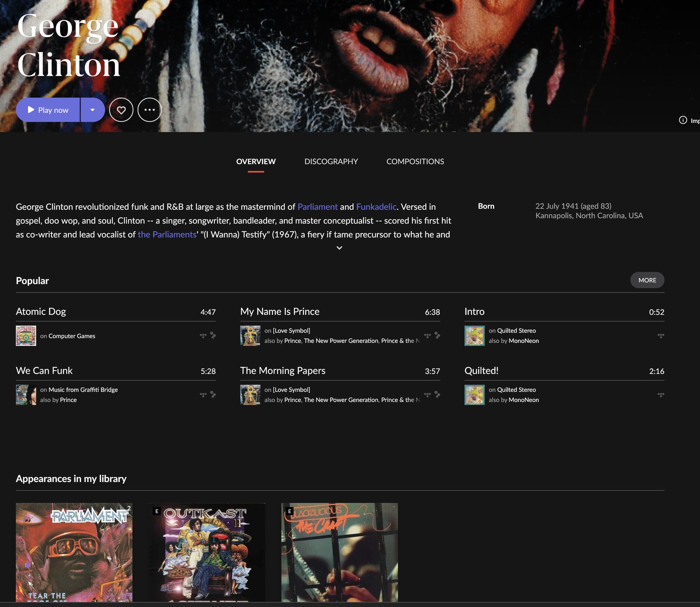700x607 pixels.
Task: Click the pick icon on My Name Is Prince
Action: point(437,335)
